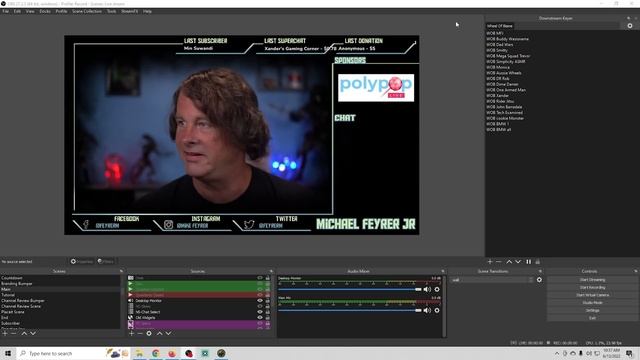
Task: Toggle visibility of Old Widgets source
Action: (260, 318)
